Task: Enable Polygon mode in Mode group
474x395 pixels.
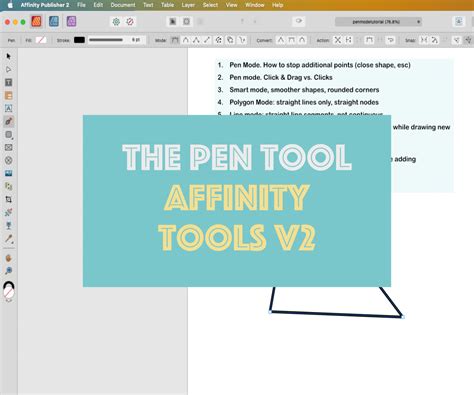Action: pyautogui.click(x=196, y=40)
